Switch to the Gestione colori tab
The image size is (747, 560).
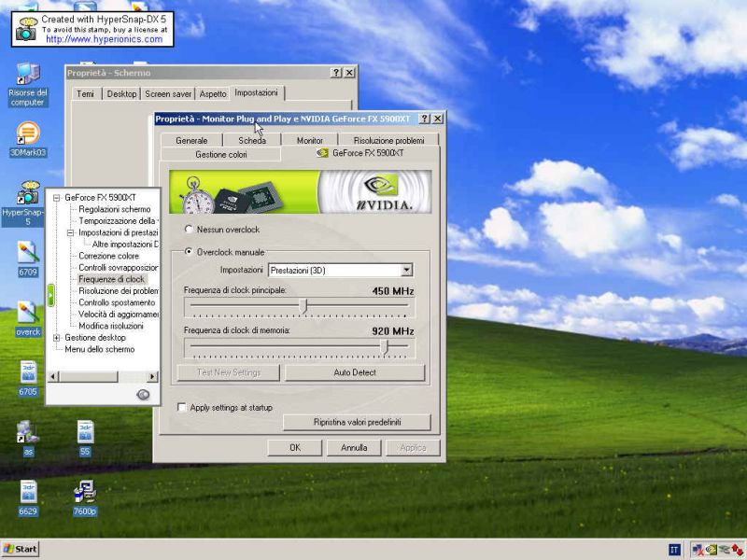click(221, 154)
